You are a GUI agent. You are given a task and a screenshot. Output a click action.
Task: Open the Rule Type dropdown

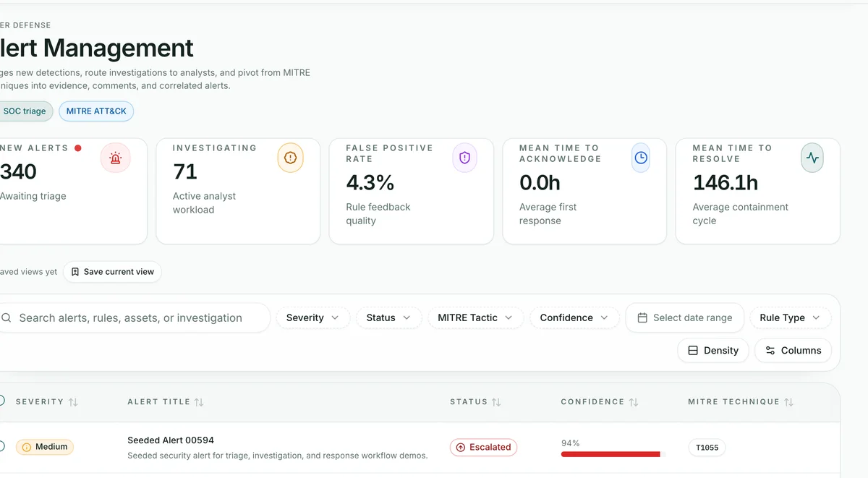[x=790, y=317]
